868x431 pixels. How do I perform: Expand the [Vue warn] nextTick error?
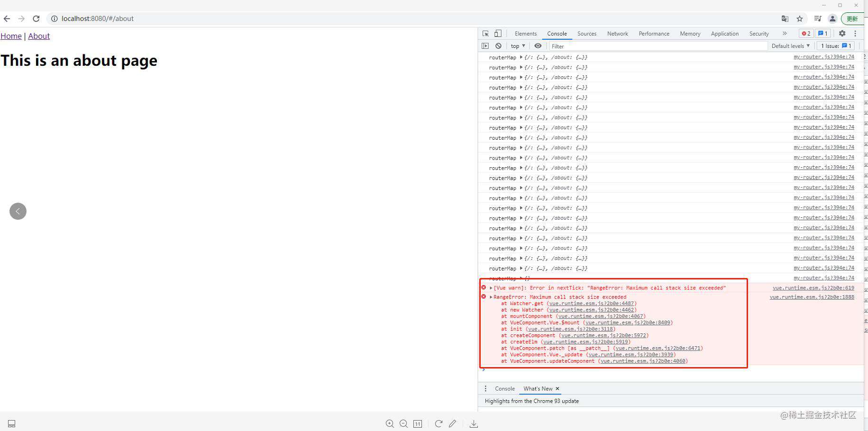491,288
